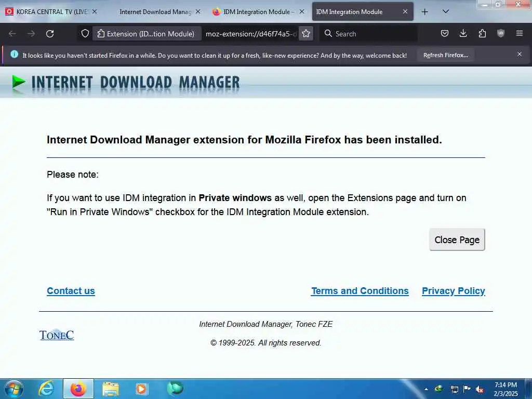The width and height of the screenshot is (532, 399).
Task: Switch to KOREA CENTRAL TV tab
Action: (x=51, y=12)
